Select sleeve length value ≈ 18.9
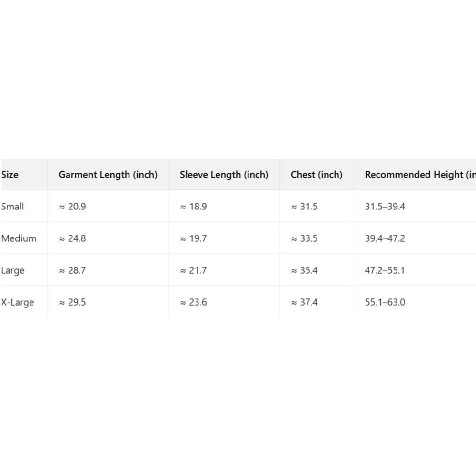The height and width of the screenshot is (476, 476). [x=194, y=207]
